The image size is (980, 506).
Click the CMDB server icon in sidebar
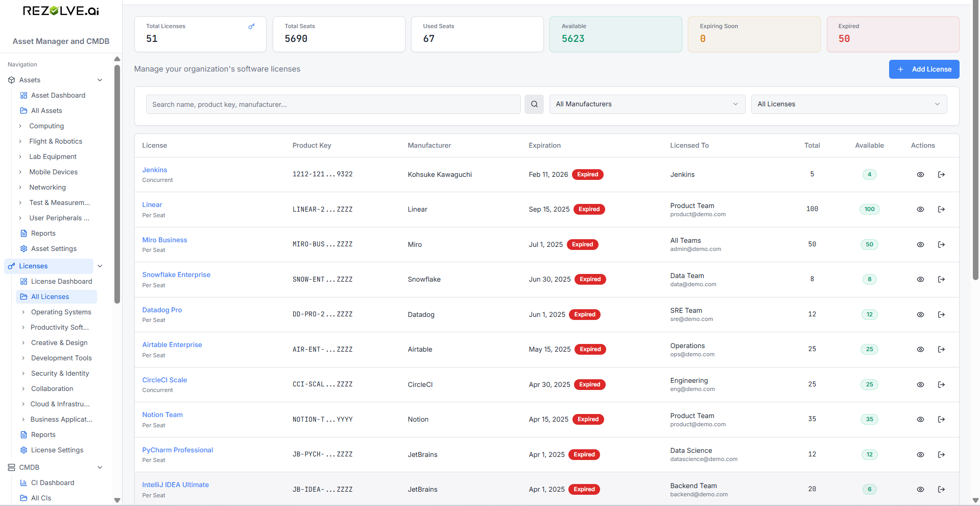click(x=12, y=468)
